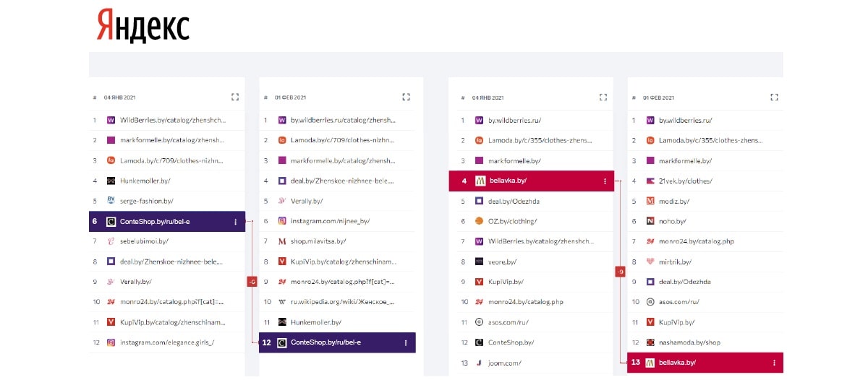Open options menu for ConteShop row 6
This screenshot has height=380, width=868.
pyautogui.click(x=236, y=222)
